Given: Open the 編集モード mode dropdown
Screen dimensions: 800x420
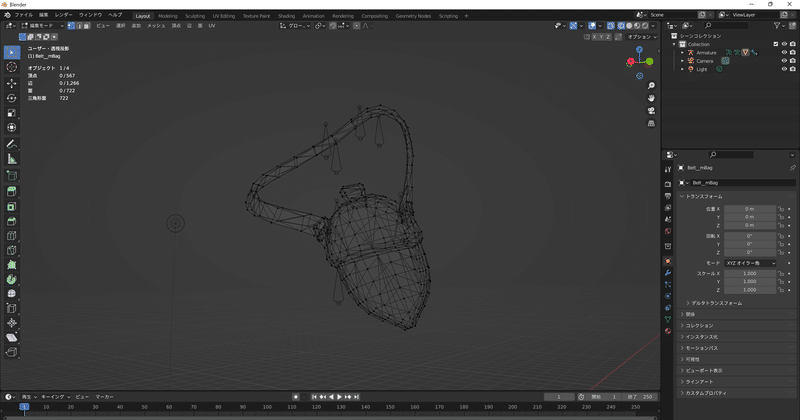Looking at the screenshot, I should 40,25.
